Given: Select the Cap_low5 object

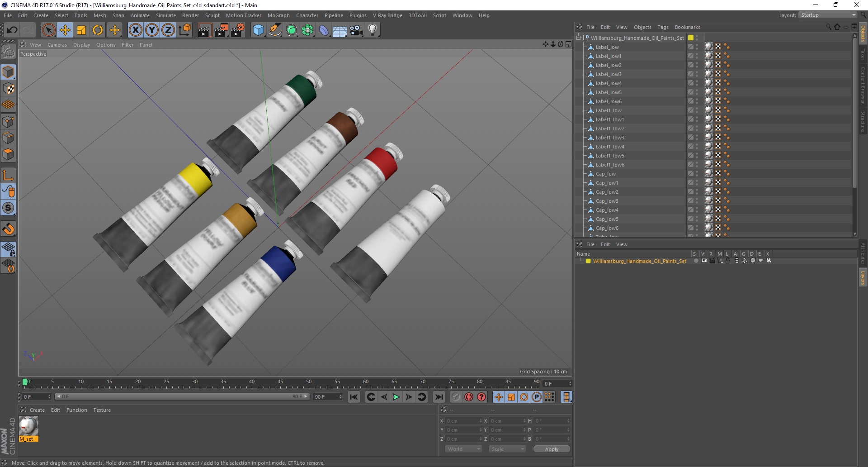Looking at the screenshot, I should (607, 219).
